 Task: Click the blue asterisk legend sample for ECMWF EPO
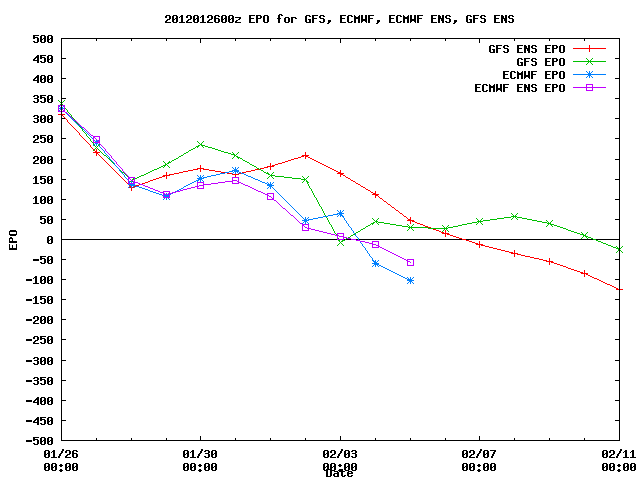[x=589, y=75]
